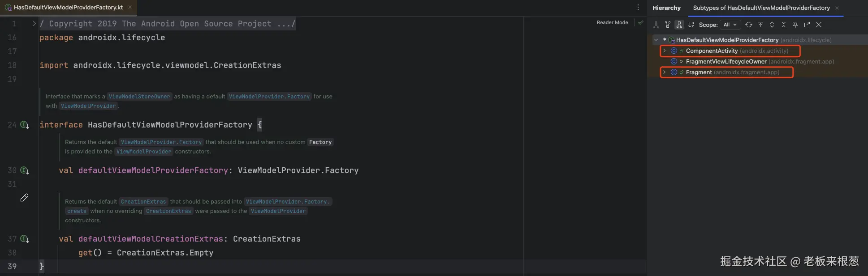Viewport: 868px width, 276px height.
Task: Open ViewModelStoreOwner doc link
Action: tap(139, 97)
